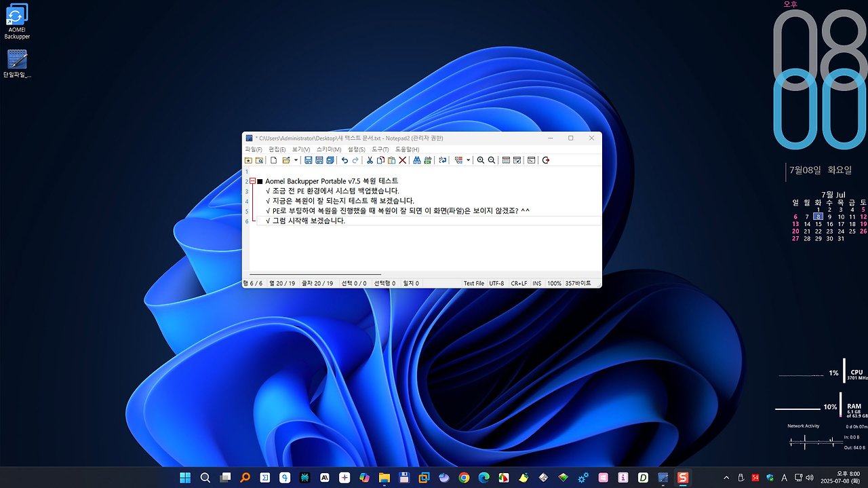Screen dimensions: 868x488
Task: Open File Explorer from the taskbar
Action: tap(384, 478)
